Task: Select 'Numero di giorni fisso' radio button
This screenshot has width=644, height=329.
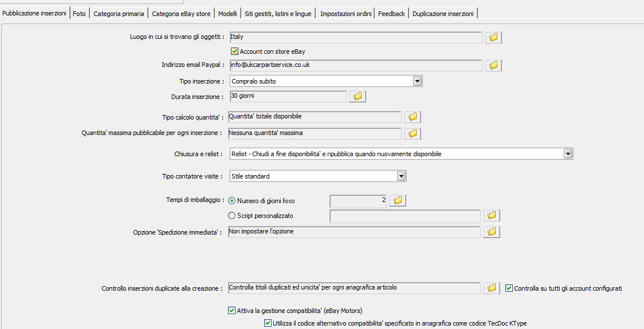Action: tap(232, 201)
